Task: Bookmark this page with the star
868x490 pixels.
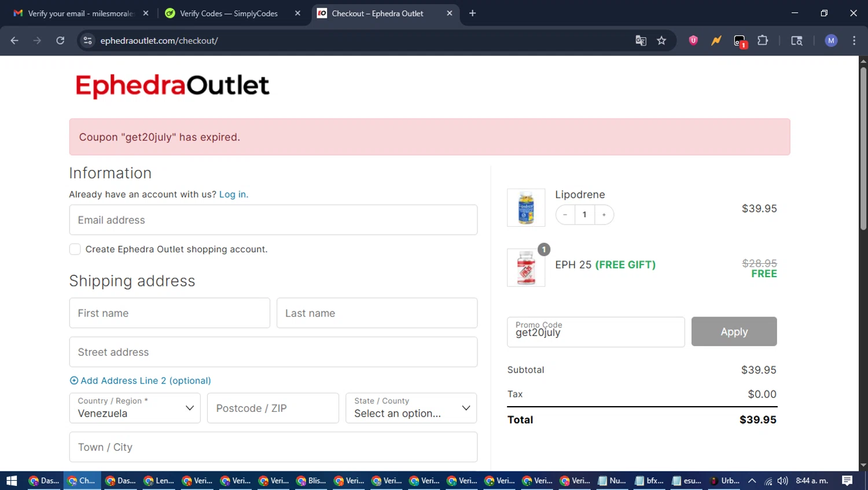Action: [661, 40]
